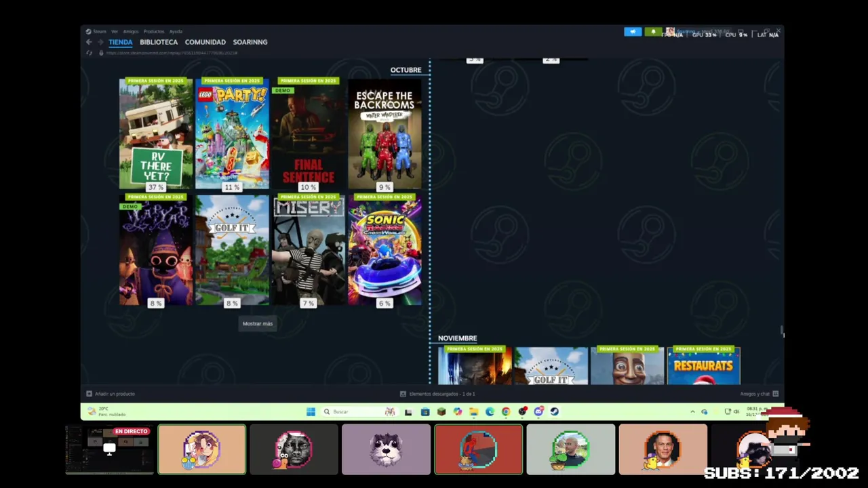Switch to the Steam taskbar icon
Screen dimensions: 868x488
coord(555,411)
